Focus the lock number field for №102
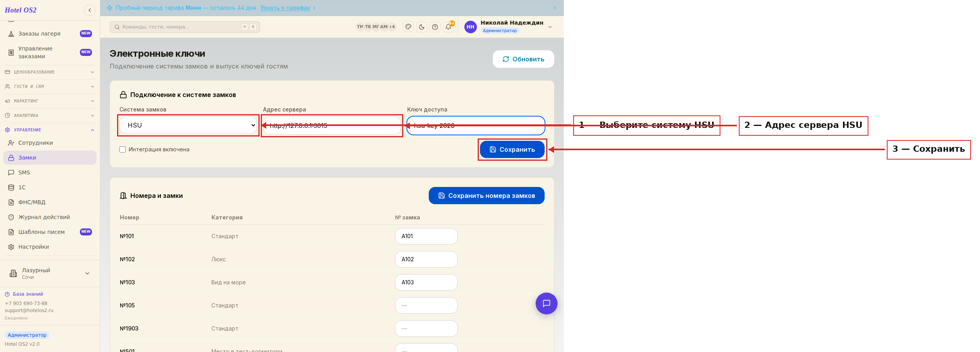 tap(426, 259)
